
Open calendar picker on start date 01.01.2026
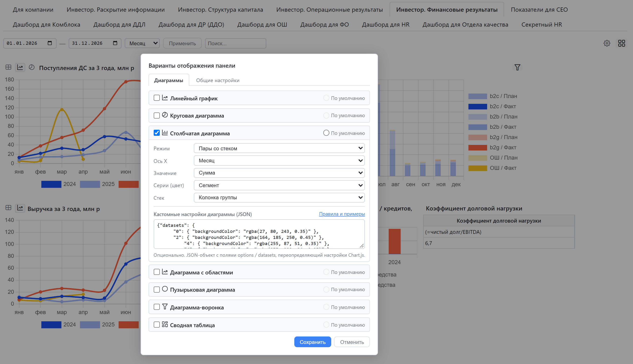[x=50, y=43]
